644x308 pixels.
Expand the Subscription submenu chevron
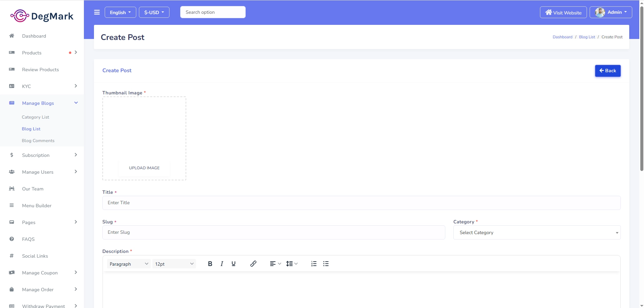tap(76, 155)
